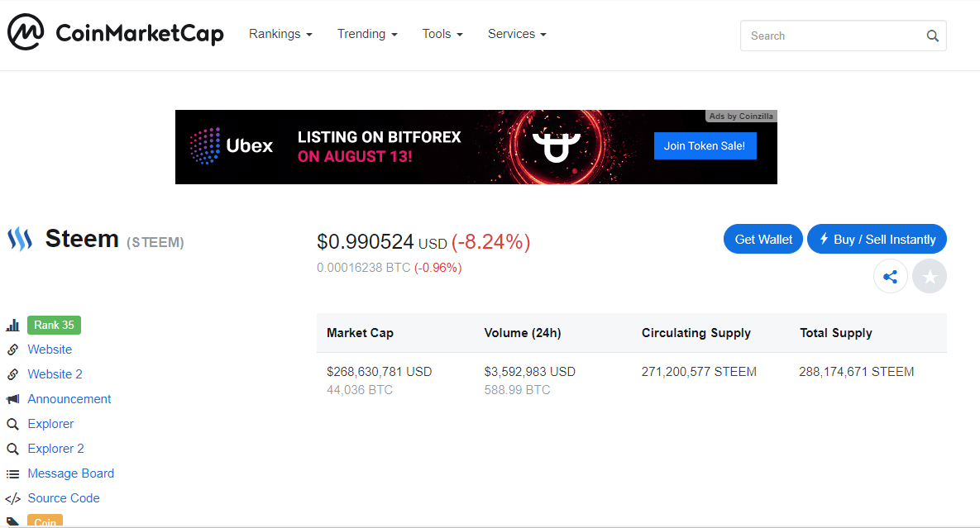
Task: Click the megaphone icon beside Announcement
Action: click(12, 399)
